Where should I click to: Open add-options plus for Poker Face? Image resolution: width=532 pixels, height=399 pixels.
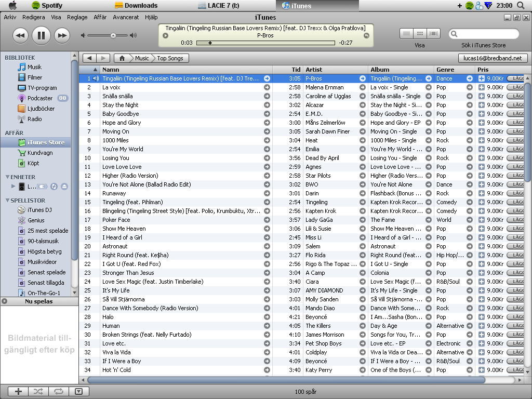481,220
